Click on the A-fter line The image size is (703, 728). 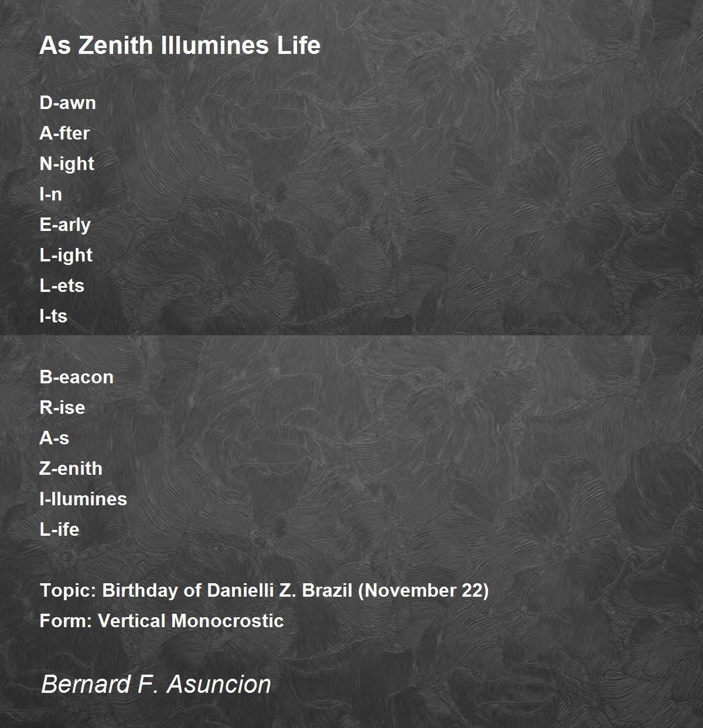pyautogui.click(x=64, y=133)
